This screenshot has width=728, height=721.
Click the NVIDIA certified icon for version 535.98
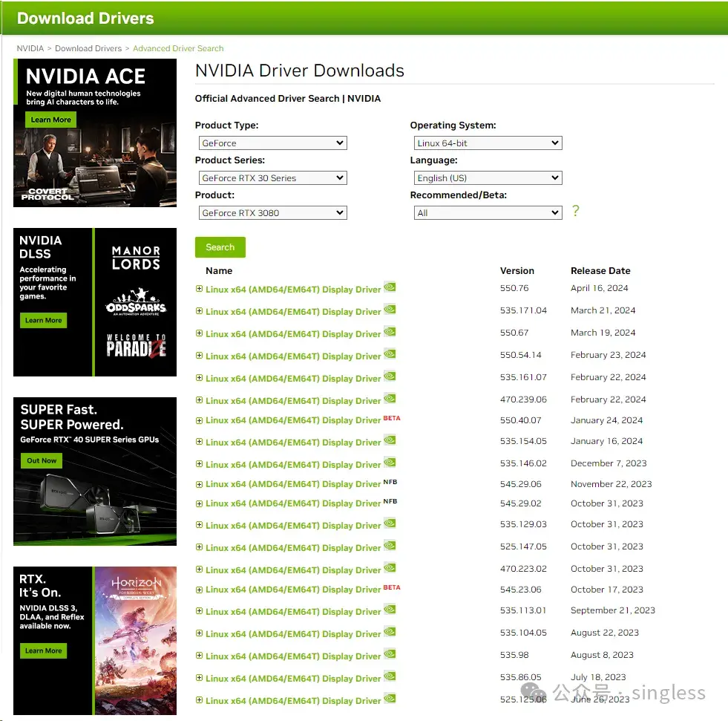390,654
